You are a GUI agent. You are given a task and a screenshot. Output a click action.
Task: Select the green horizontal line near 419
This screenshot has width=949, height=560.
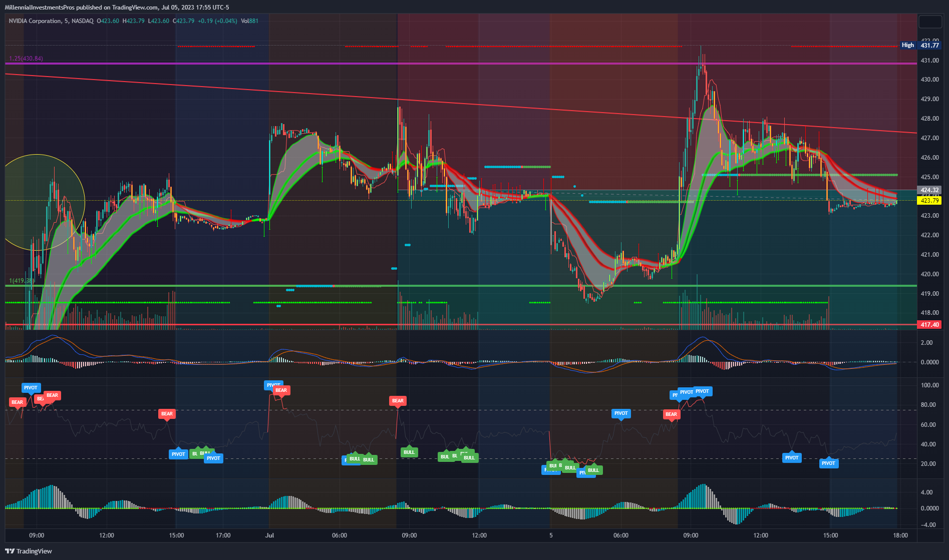[x=461, y=286]
